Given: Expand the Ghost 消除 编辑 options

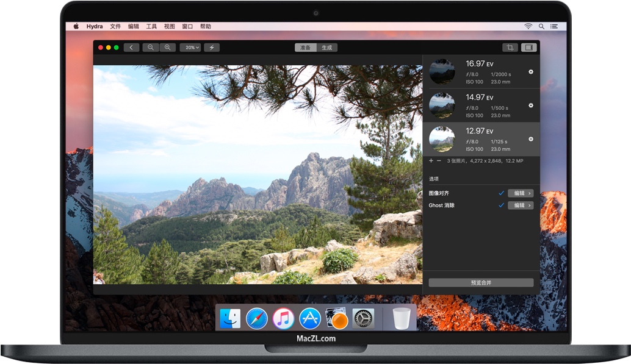Looking at the screenshot, I should click(x=521, y=205).
